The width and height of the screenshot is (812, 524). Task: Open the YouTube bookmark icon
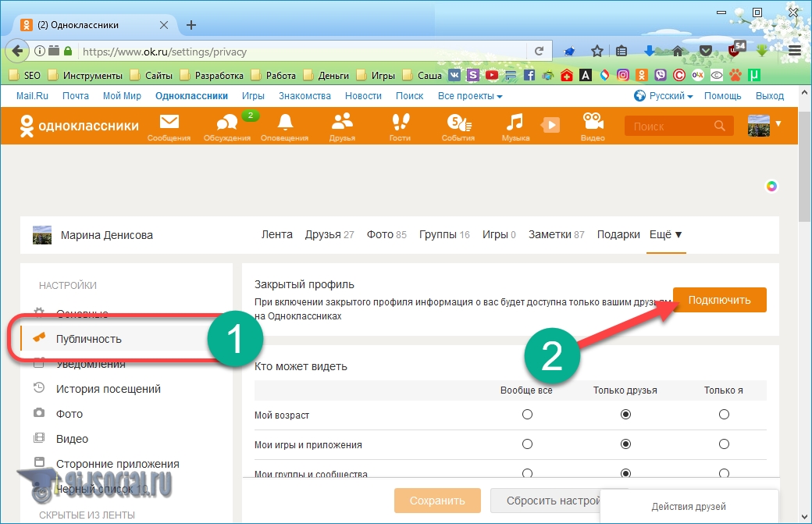pyautogui.click(x=492, y=75)
